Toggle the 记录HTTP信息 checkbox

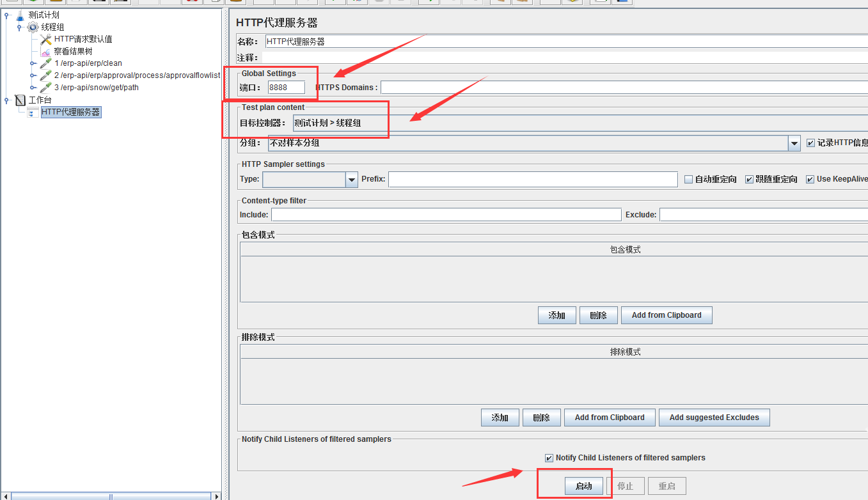[x=810, y=143]
